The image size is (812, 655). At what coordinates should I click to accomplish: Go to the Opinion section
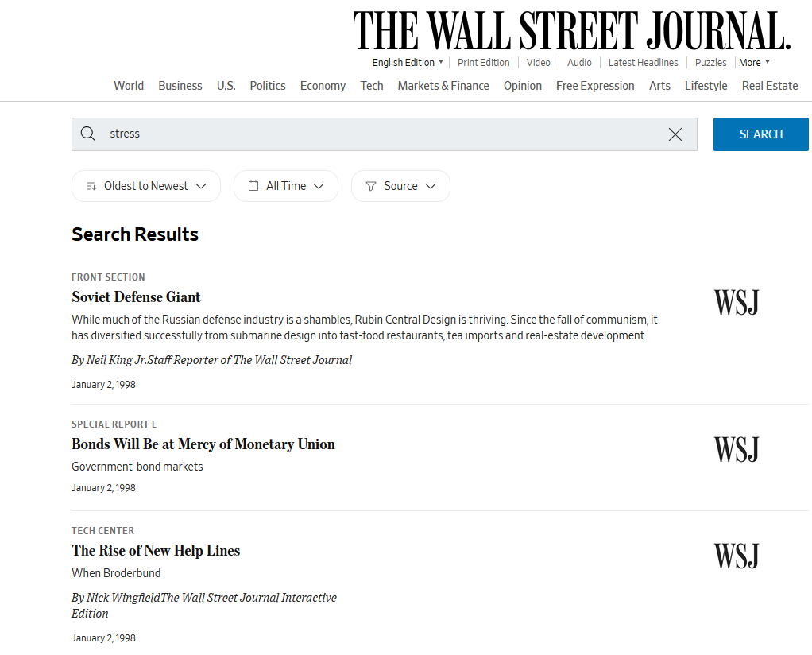point(523,86)
